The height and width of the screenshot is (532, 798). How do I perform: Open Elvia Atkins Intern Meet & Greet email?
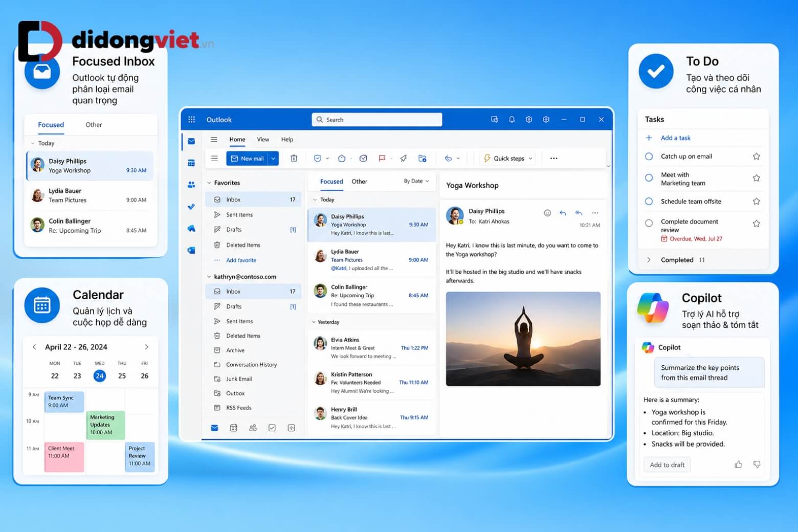(372, 348)
